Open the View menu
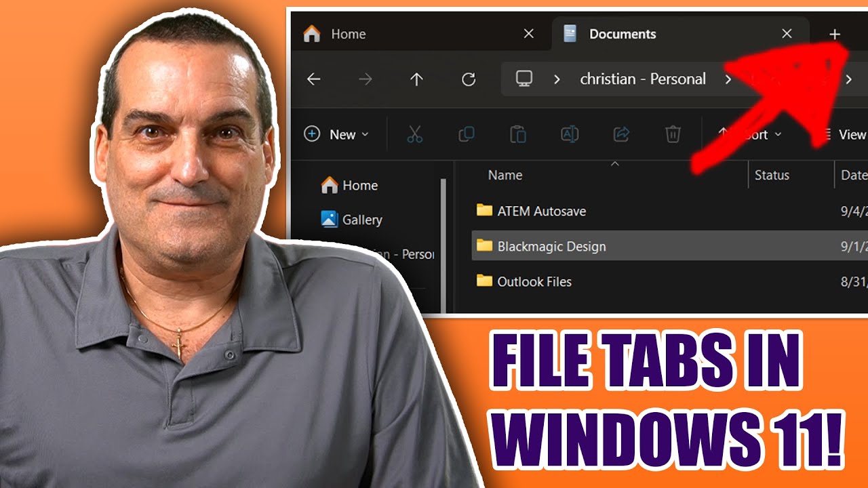 (x=844, y=134)
